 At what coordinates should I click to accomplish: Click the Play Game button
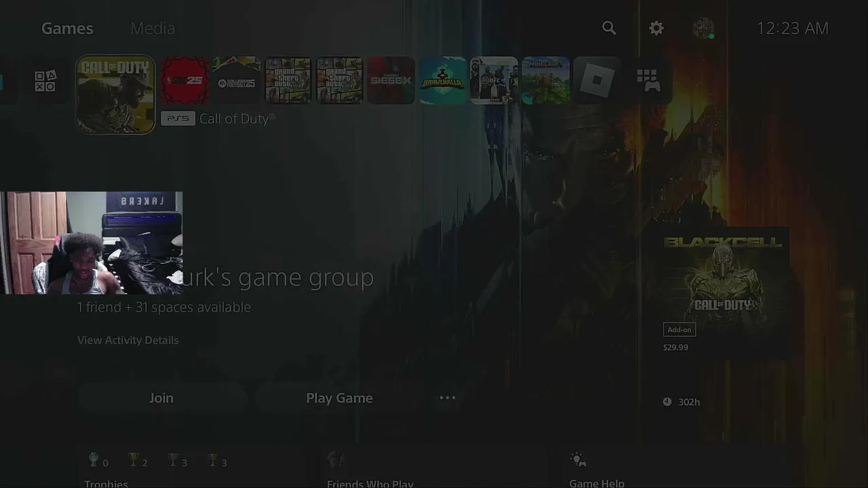[339, 398]
